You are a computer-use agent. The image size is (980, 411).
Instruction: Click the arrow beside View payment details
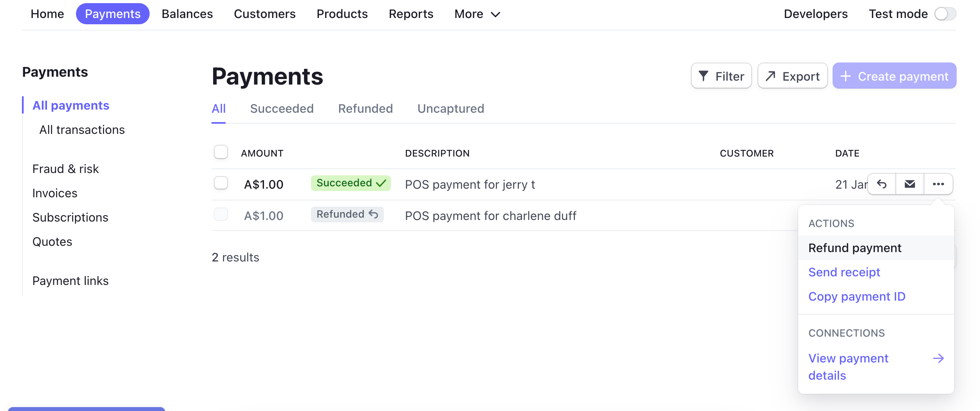point(938,359)
